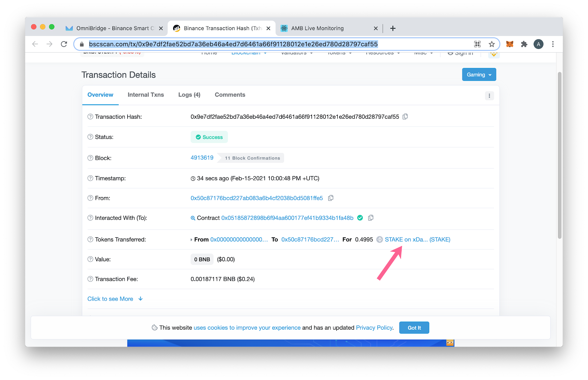
Task: Open the Privacy Policy link
Action: [374, 327]
